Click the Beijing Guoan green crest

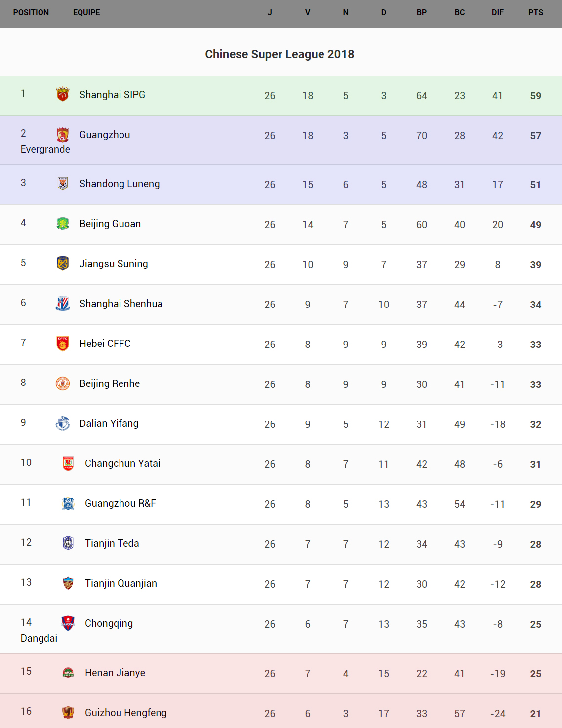point(63,224)
